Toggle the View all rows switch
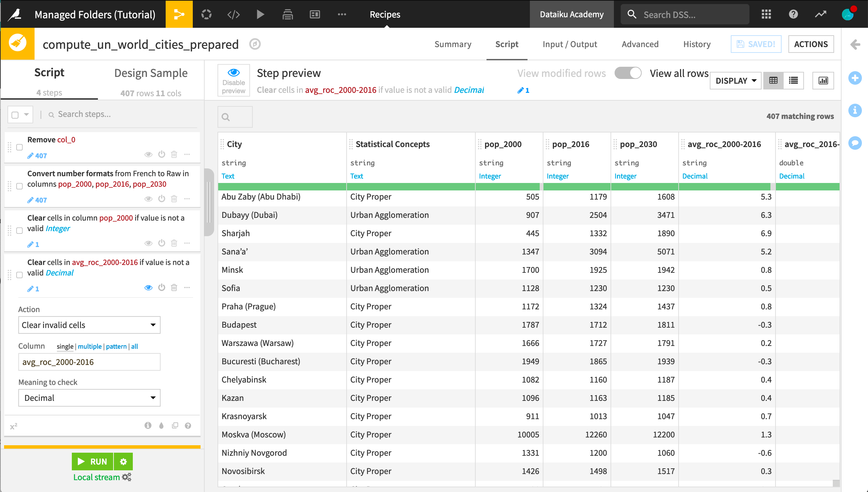 [x=628, y=73]
